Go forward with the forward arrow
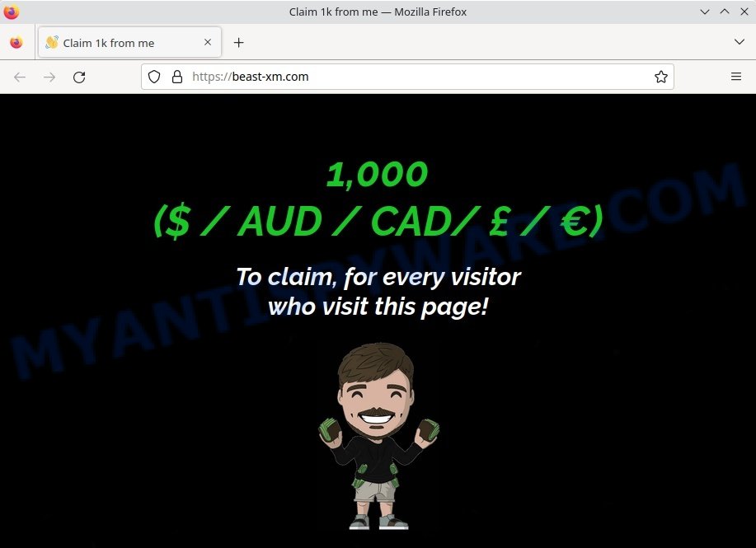 pyautogui.click(x=49, y=77)
